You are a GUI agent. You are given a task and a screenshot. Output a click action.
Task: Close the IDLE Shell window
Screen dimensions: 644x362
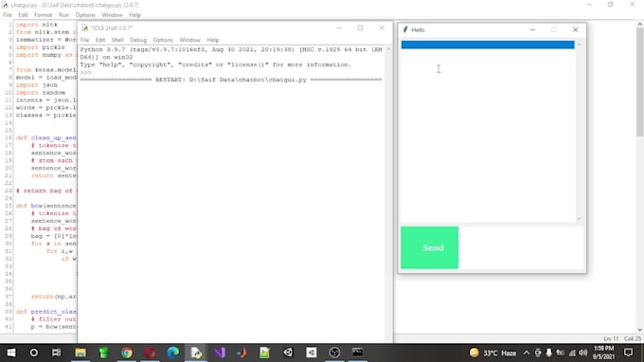(382, 27)
